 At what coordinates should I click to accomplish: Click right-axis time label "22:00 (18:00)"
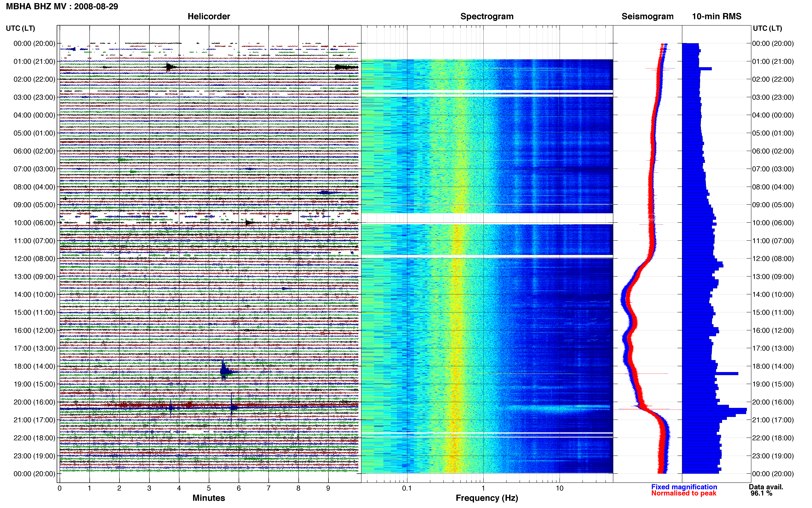(773, 438)
